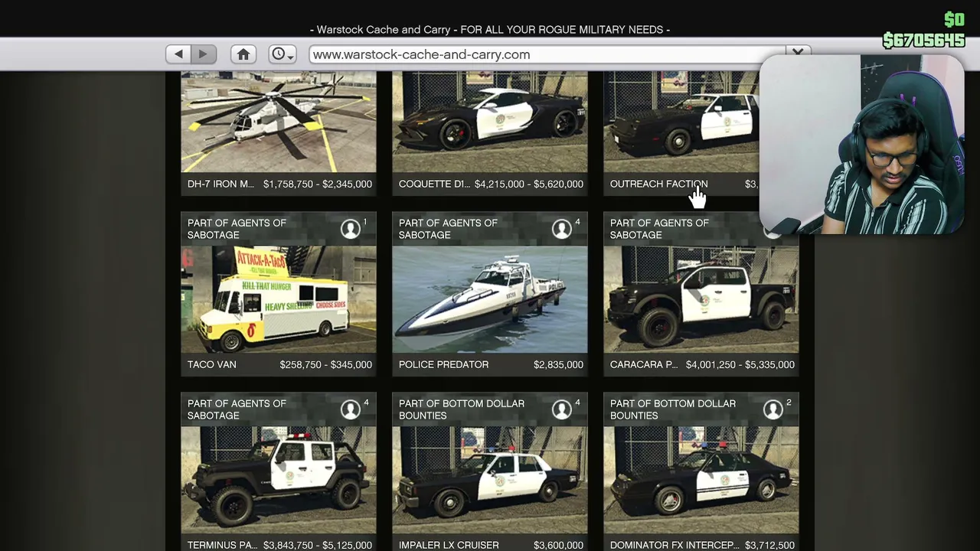Viewport: 980px width, 551px height.
Task: Open the Taco Van vehicle image
Action: click(279, 299)
